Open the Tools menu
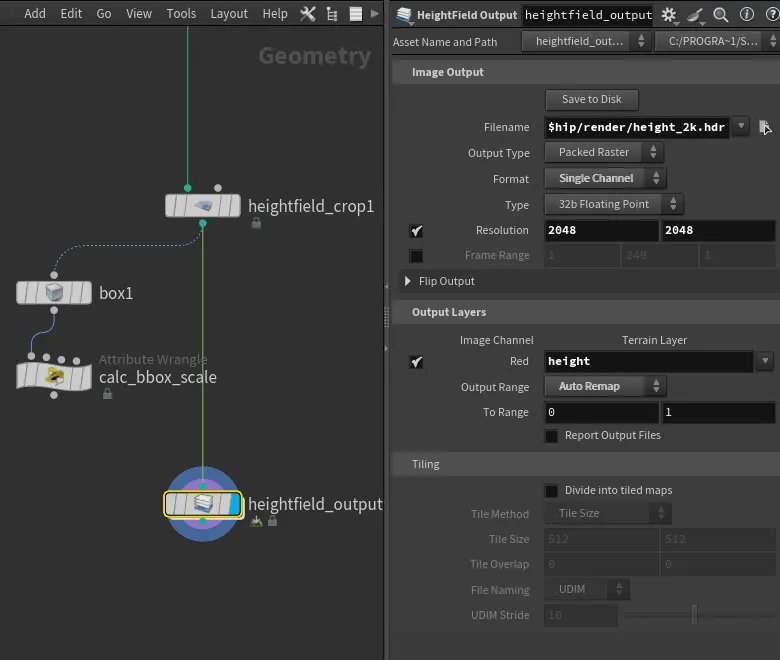The image size is (780, 660). click(181, 14)
